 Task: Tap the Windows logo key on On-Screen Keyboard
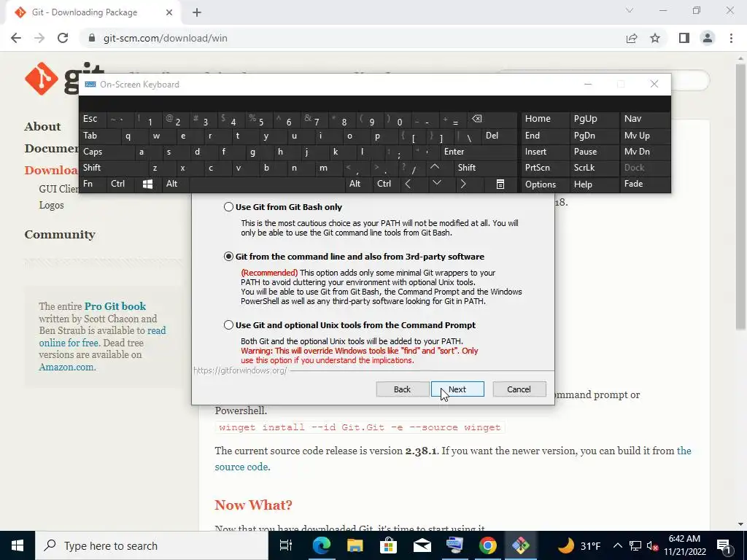pyautogui.click(x=147, y=184)
